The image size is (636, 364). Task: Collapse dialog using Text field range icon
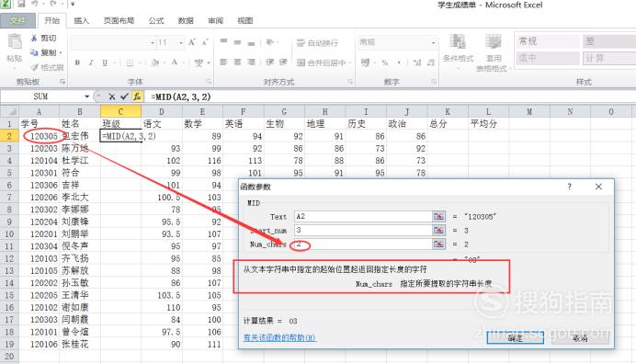tap(438, 216)
